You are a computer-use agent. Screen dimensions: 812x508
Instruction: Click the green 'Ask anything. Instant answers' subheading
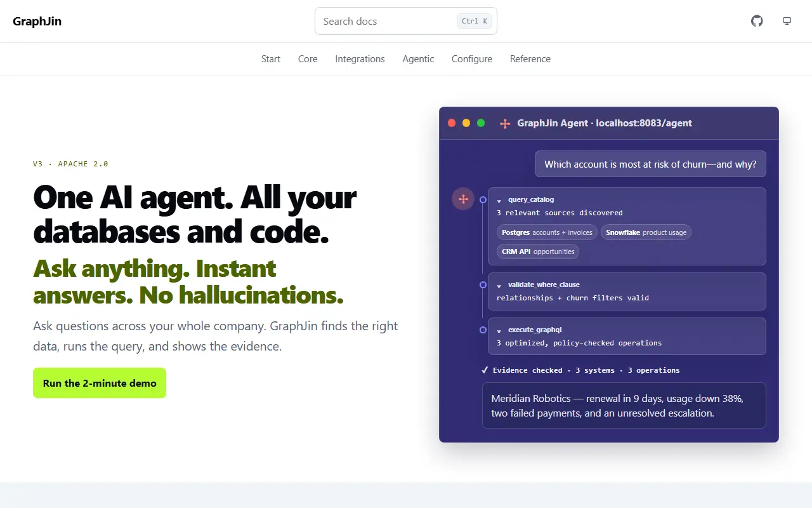click(x=188, y=282)
